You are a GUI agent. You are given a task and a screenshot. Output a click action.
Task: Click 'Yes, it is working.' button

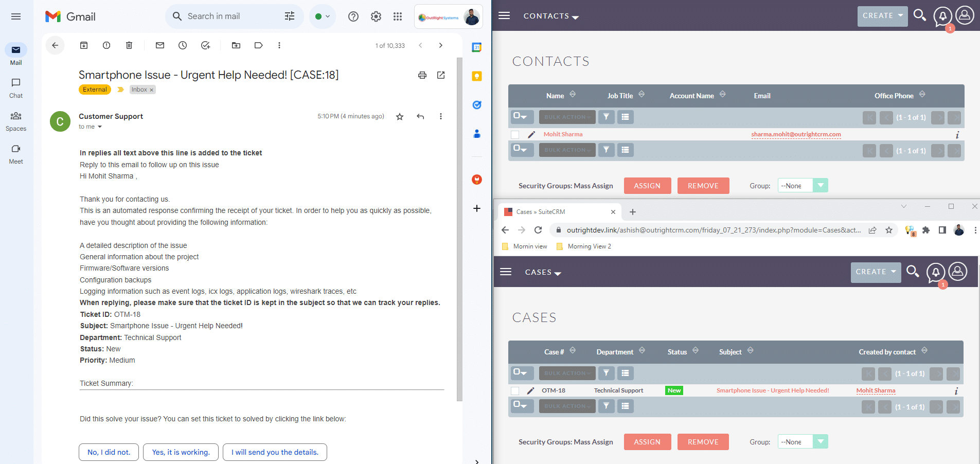(181, 452)
